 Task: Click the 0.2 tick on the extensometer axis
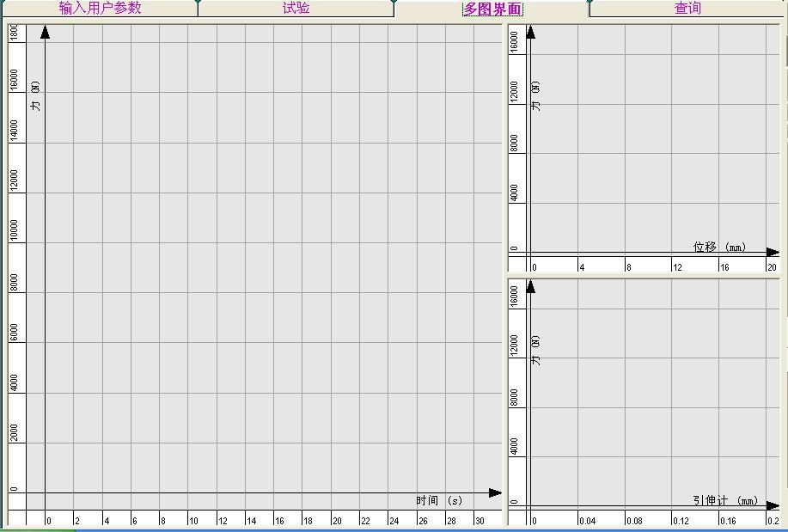[773, 521]
